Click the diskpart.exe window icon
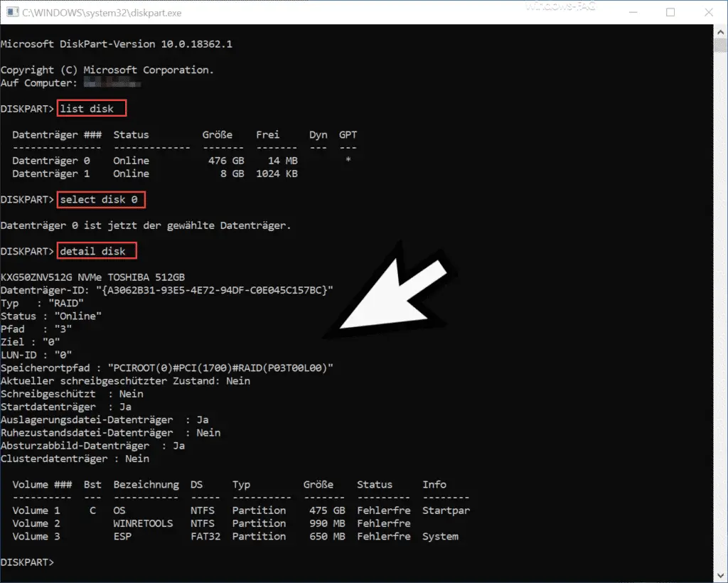Image resolution: width=728 pixels, height=583 pixels. point(13,12)
